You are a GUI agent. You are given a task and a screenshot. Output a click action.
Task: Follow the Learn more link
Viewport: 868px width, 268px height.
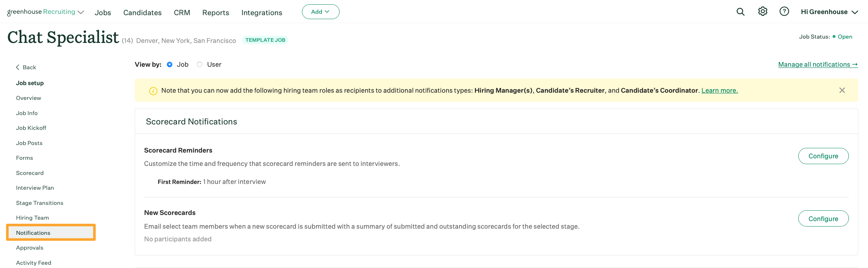(x=720, y=91)
